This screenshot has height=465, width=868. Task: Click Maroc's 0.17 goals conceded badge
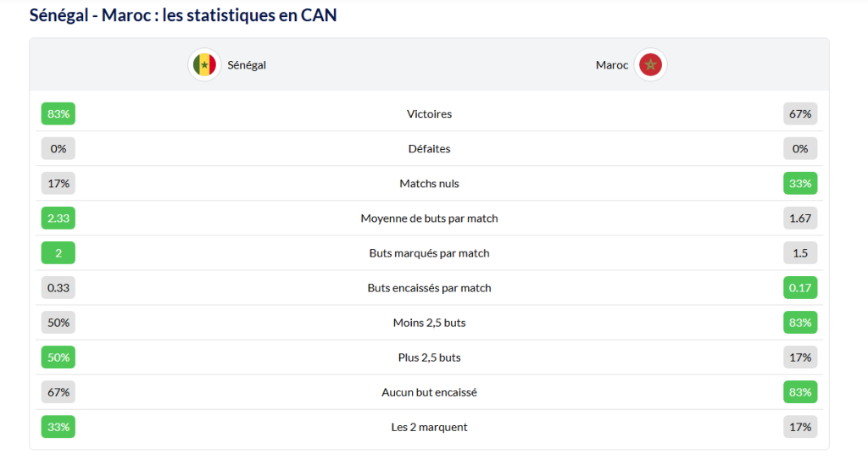click(800, 287)
